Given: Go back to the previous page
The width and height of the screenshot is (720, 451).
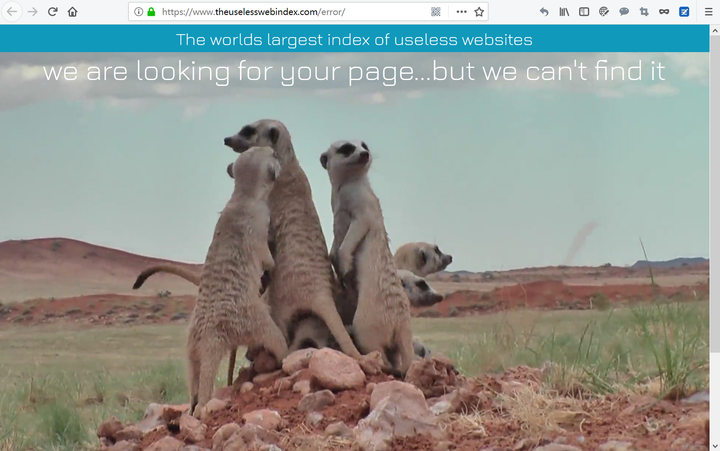Looking at the screenshot, I should [x=12, y=12].
